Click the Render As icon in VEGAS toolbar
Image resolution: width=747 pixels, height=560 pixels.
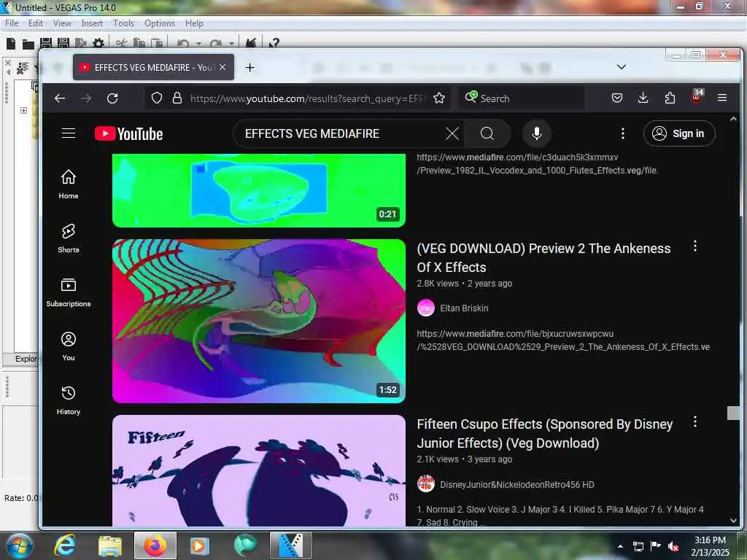pyautogui.click(x=80, y=44)
